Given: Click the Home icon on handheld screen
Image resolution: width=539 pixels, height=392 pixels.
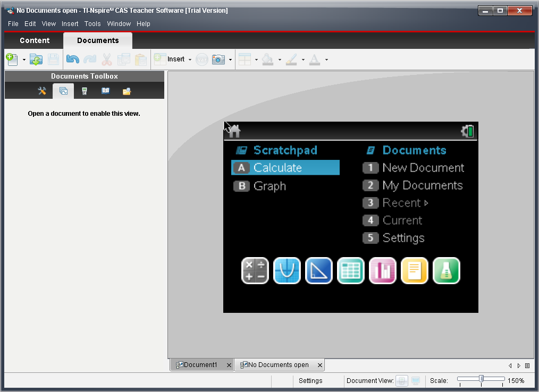Looking at the screenshot, I should (234, 131).
